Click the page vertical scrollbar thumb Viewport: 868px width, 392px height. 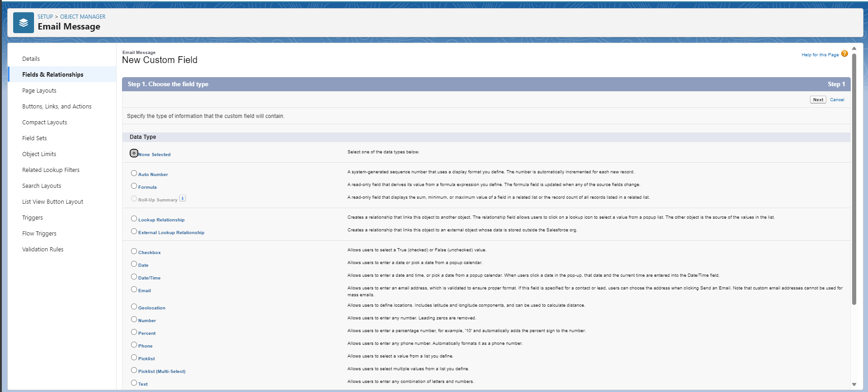point(854,179)
